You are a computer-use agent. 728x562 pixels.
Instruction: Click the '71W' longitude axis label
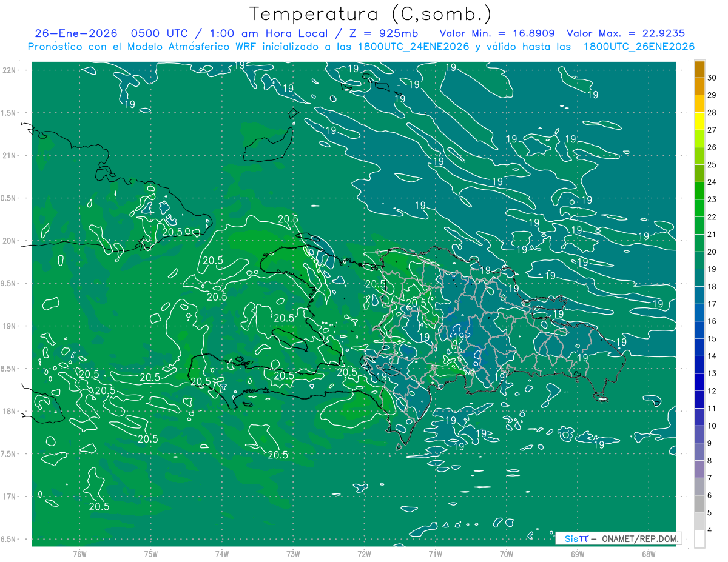pos(435,554)
